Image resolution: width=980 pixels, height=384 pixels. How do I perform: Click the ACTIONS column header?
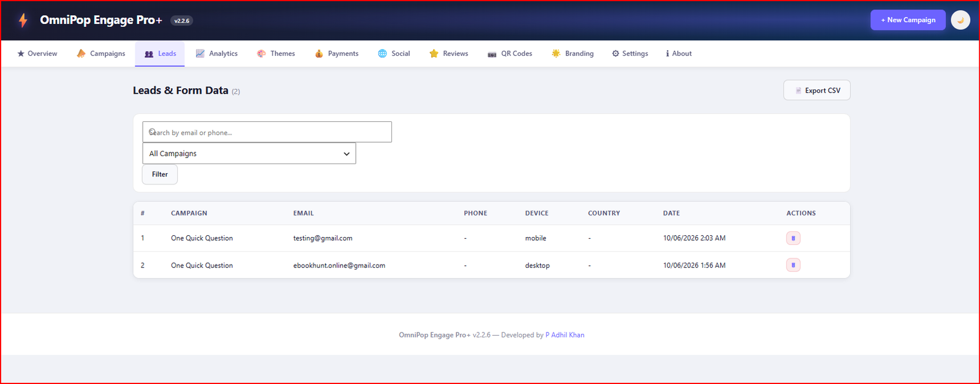click(801, 213)
